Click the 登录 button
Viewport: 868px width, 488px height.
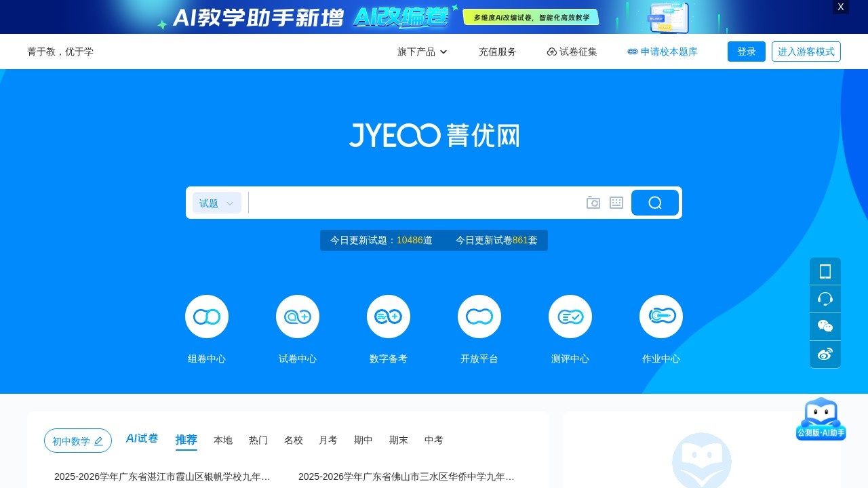pos(746,52)
